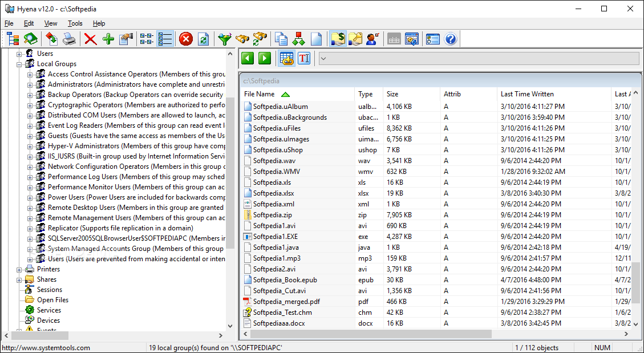This screenshot has width=644, height=353.
Task: Click the file list vertical scrollbar thumb
Action: 636,283
